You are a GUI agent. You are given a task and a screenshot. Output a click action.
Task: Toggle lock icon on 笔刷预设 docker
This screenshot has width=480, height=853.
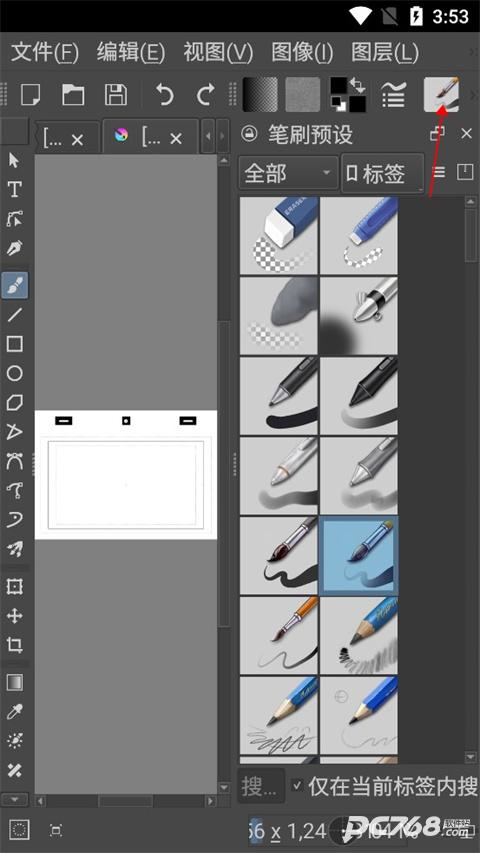pyautogui.click(x=249, y=133)
